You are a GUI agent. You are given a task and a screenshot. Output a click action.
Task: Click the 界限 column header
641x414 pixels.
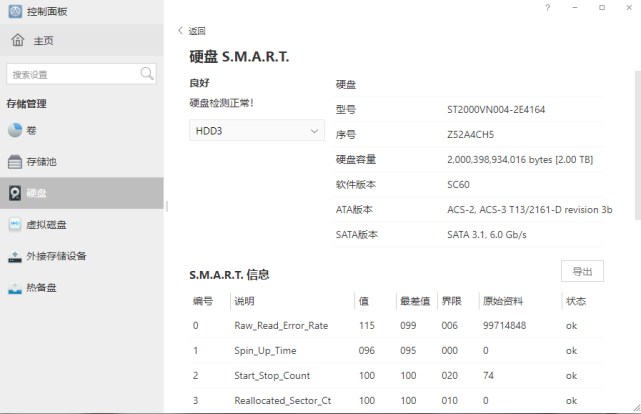[x=452, y=301]
